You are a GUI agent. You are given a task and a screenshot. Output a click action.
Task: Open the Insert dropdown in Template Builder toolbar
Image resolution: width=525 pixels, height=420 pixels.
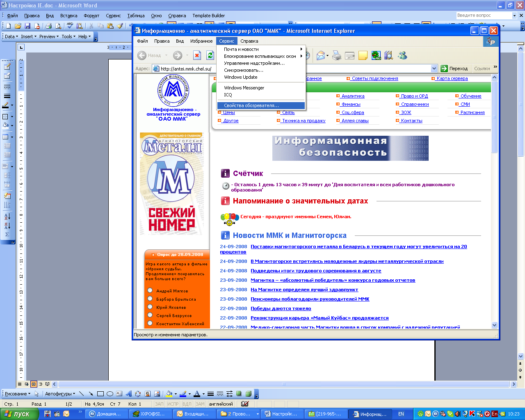[29, 37]
